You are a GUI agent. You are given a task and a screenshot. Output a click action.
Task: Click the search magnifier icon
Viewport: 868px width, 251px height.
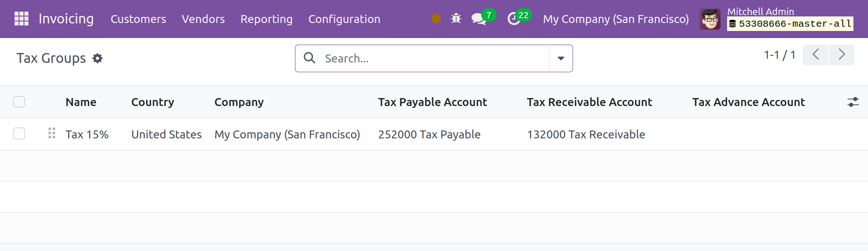tap(310, 58)
